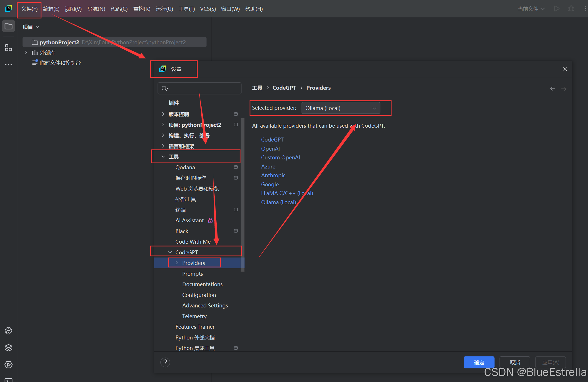Select Prompts in the settings tree
The image size is (588, 382).
coord(192,274)
